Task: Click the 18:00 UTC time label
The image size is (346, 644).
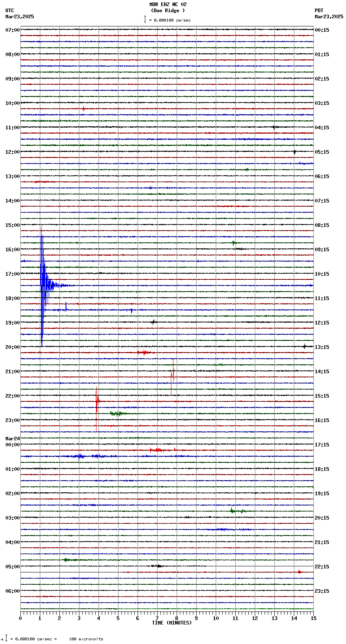Action: pyautogui.click(x=13, y=298)
